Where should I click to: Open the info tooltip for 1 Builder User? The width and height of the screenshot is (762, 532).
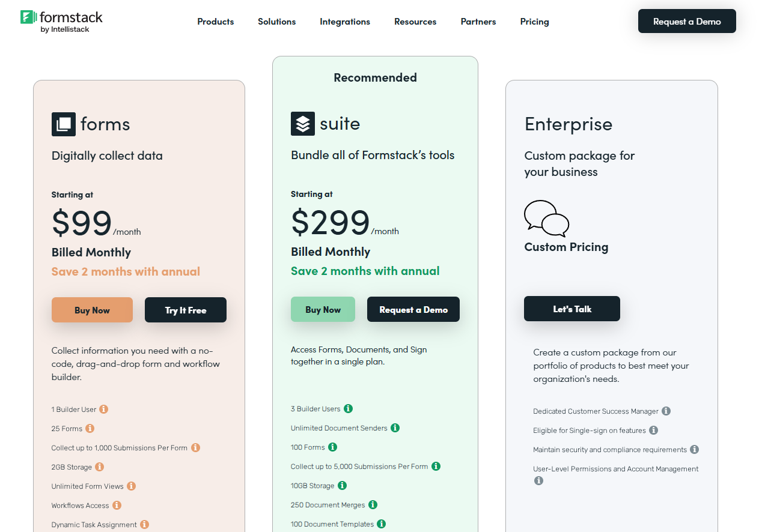[103, 409]
